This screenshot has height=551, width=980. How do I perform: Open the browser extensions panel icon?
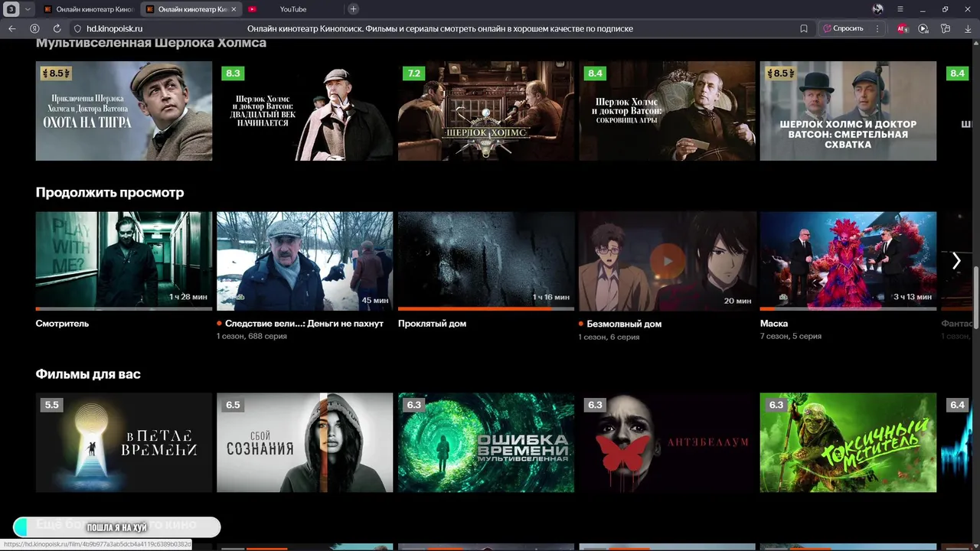click(x=946, y=28)
